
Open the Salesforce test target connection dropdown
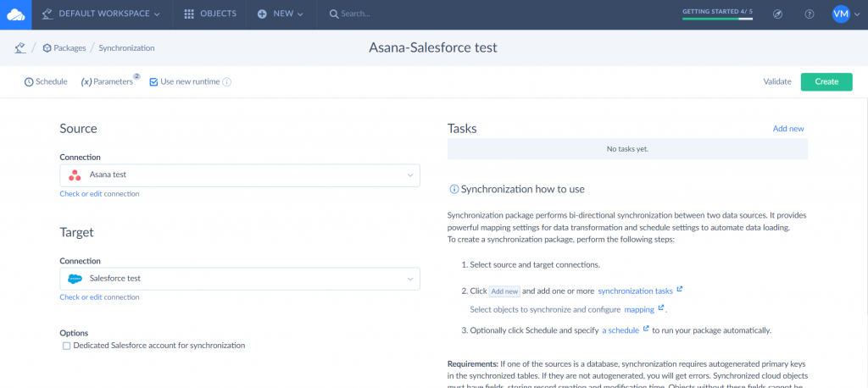240,279
